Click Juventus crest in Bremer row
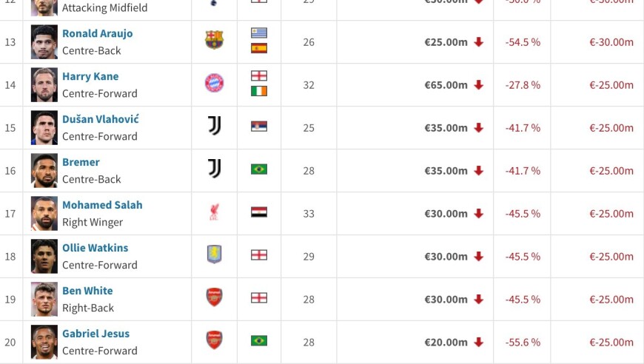 tap(214, 169)
